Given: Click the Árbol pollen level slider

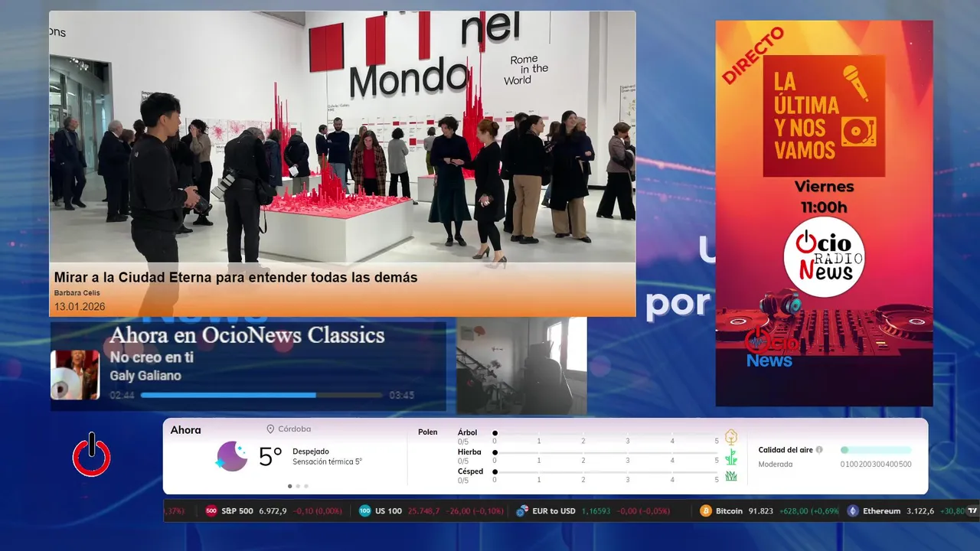Looking at the screenshot, I should point(606,433).
